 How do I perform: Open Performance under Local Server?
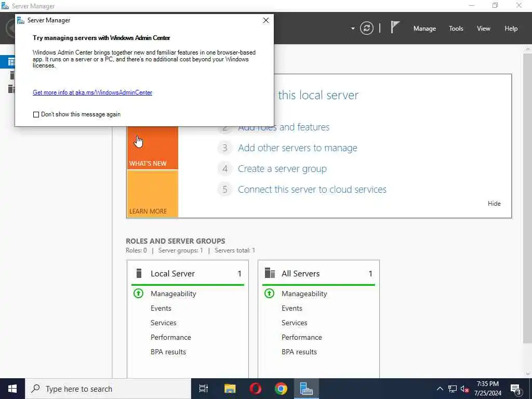coord(170,338)
